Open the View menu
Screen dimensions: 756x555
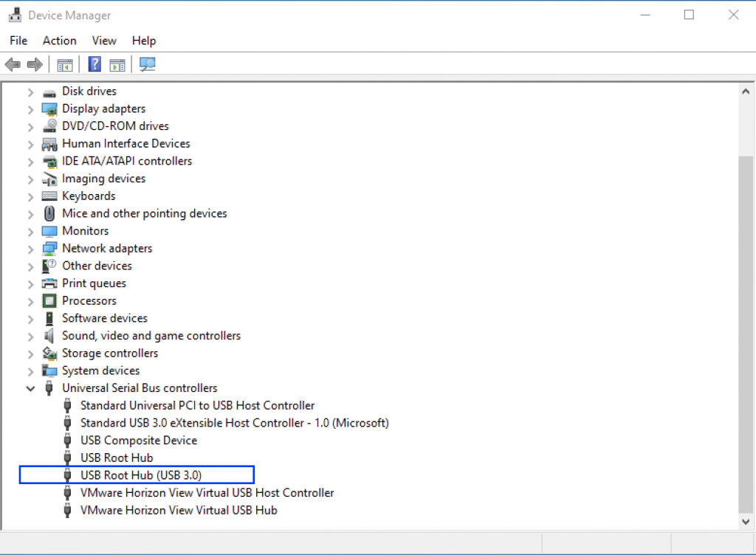click(103, 41)
